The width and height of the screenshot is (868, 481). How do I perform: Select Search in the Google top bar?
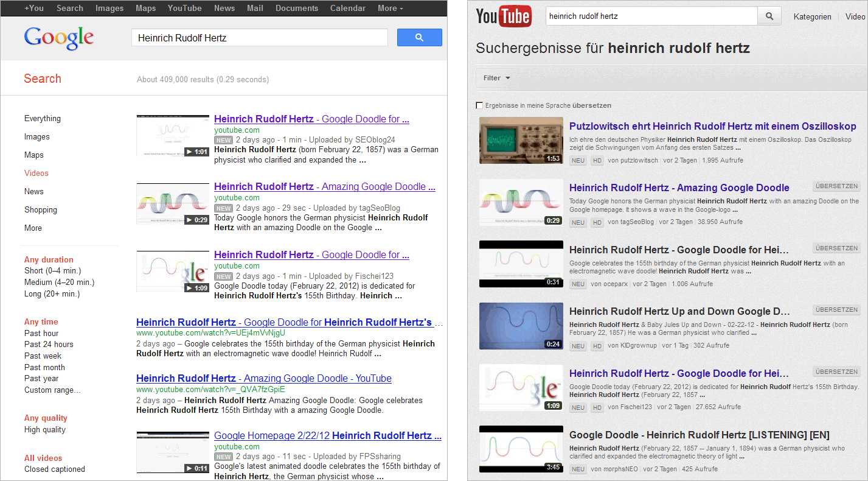click(x=70, y=8)
